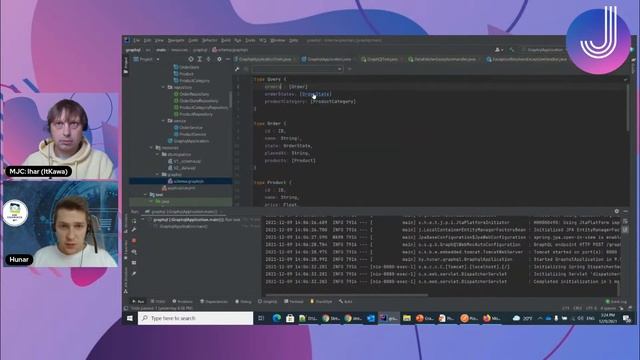This screenshot has height=360, width=640.
Task: Open the Window menu
Action: pos(278,40)
